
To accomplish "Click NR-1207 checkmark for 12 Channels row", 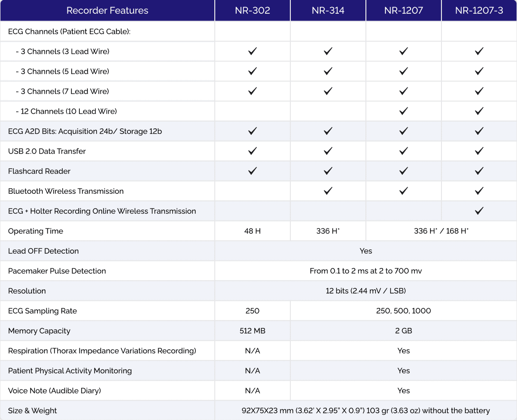I will point(403,111).
